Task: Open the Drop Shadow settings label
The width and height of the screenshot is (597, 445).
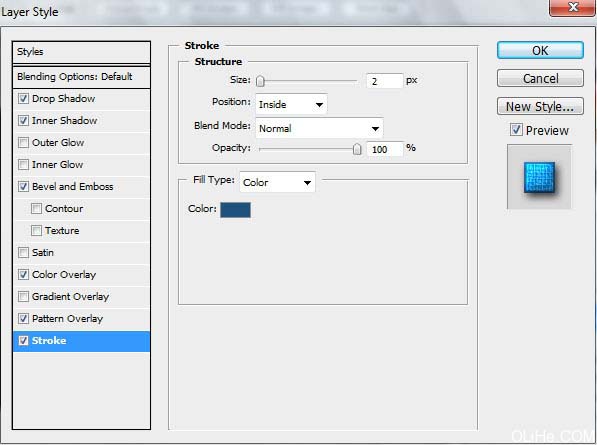Action: coord(64,99)
